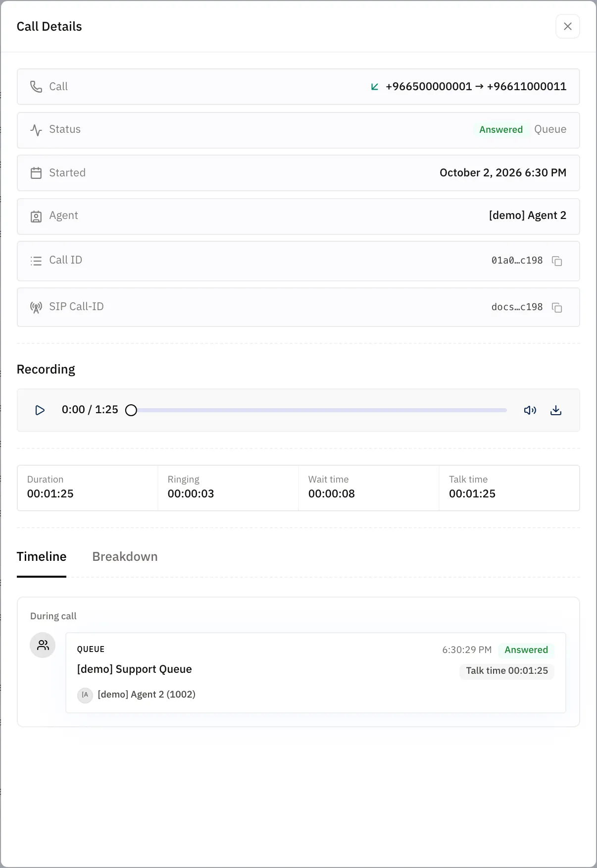Click the recording time 0:00 / 1:25
Viewport: 597px width, 868px height.
90,410
